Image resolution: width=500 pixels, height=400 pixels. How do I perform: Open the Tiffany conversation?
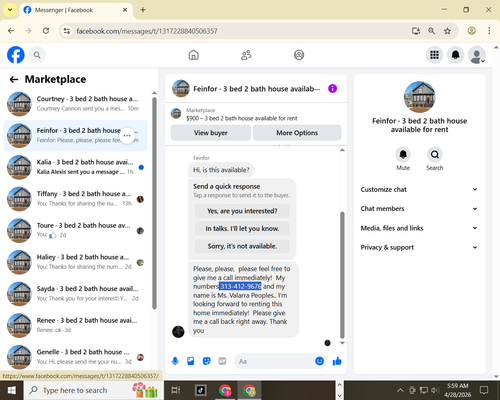(x=75, y=199)
